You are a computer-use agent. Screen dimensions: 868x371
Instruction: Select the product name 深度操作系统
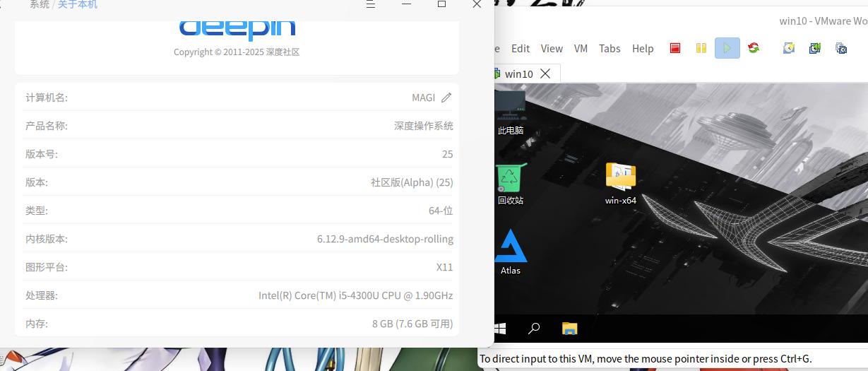click(x=424, y=126)
